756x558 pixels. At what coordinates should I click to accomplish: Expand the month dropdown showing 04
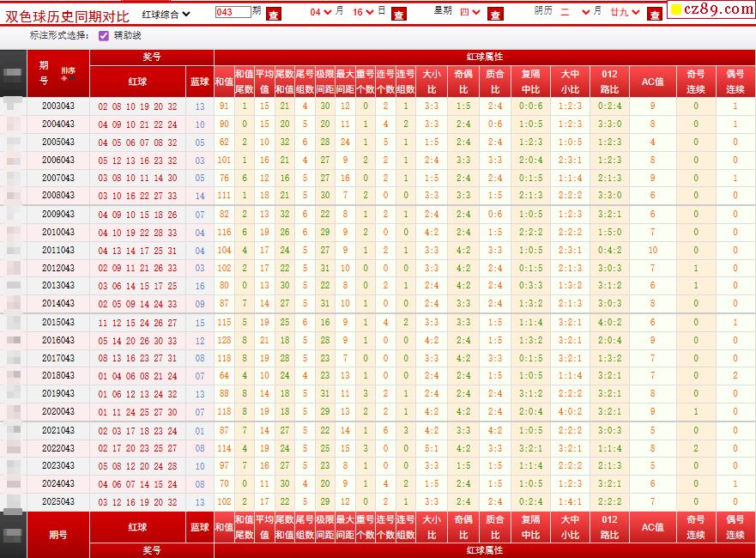[x=321, y=12]
